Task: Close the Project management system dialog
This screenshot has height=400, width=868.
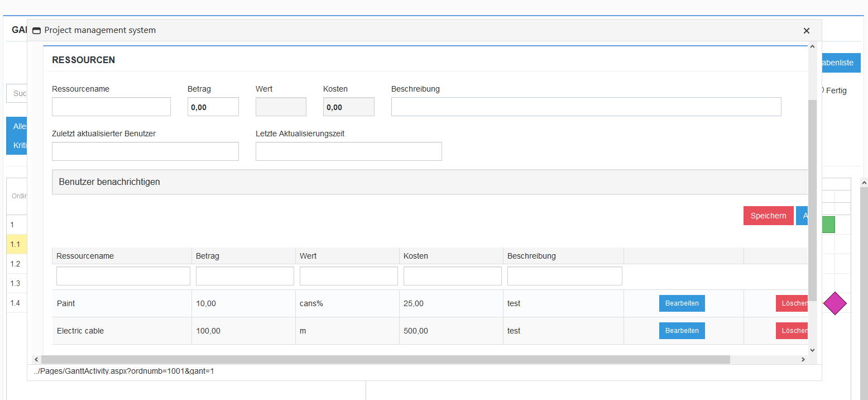Action: [806, 31]
